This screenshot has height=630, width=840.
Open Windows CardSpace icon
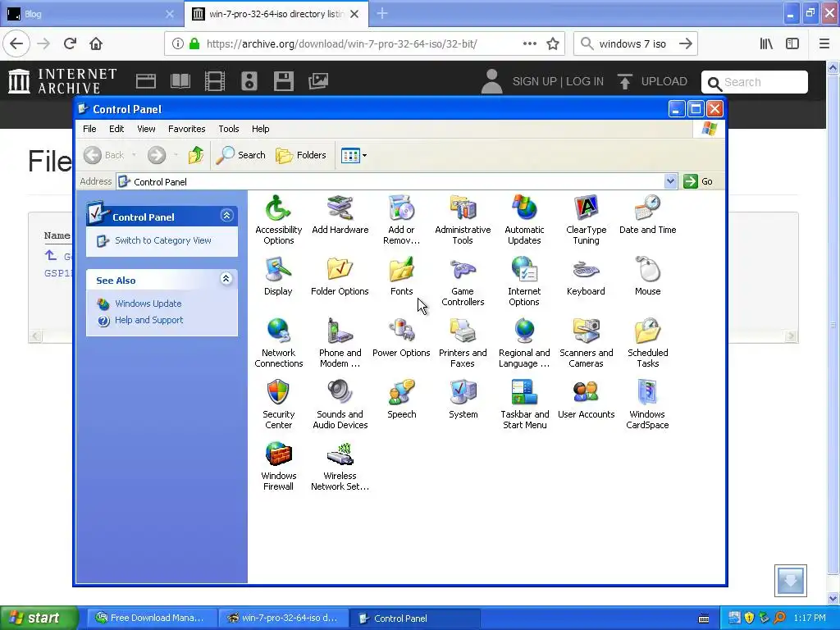click(648, 404)
